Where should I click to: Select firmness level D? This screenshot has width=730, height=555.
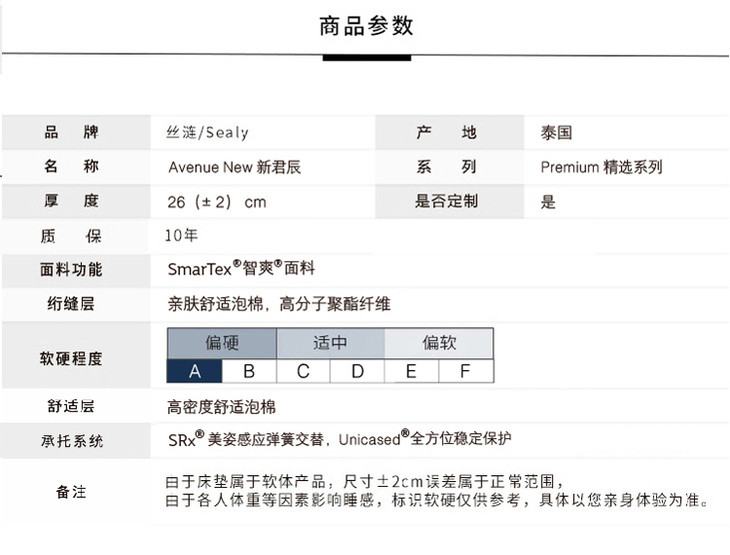tap(357, 371)
